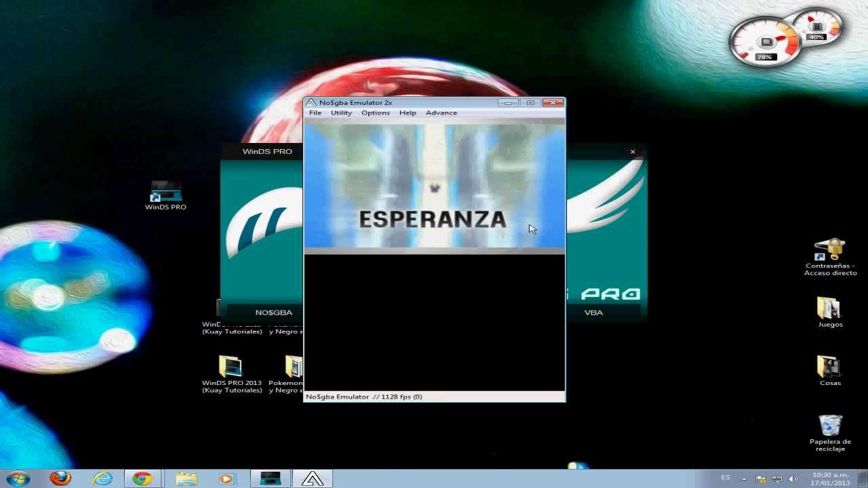Viewport: 868px width, 488px height.
Task: Open the Options menu in No$gba
Action: (x=375, y=113)
